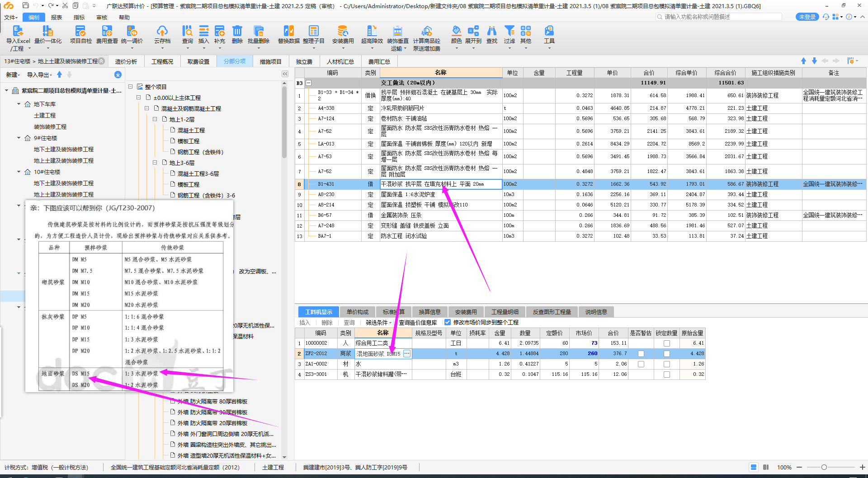
Task: Collapse the 整个项目 tree node
Action: (130, 86)
